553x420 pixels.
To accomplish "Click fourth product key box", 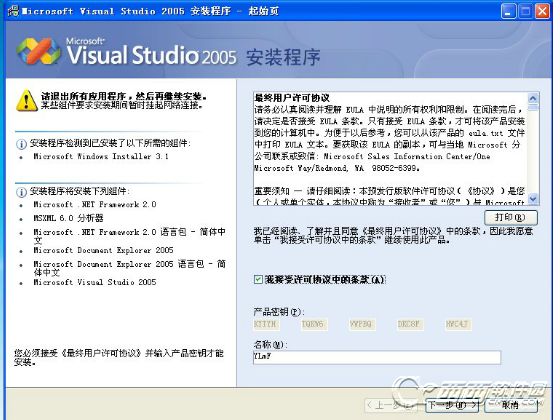I will pyautogui.click(x=410, y=324).
